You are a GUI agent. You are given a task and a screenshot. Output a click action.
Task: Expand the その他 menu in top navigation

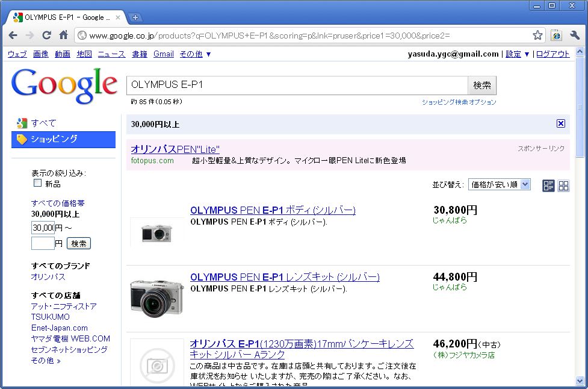pyautogui.click(x=195, y=54)
